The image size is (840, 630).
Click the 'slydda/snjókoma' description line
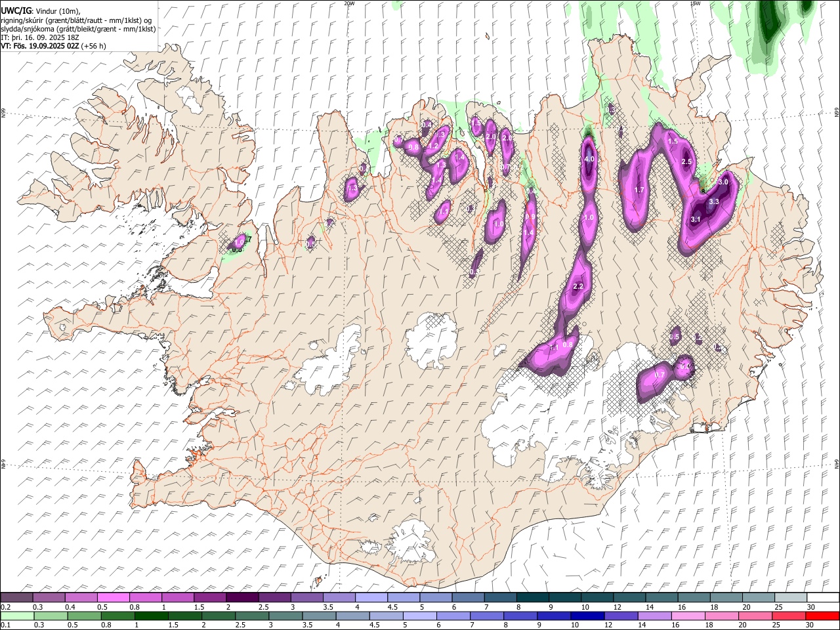pos(78,29)
